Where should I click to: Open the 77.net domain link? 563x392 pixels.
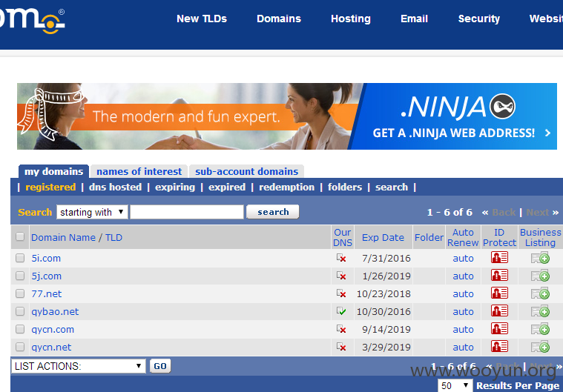coord(46,293)
